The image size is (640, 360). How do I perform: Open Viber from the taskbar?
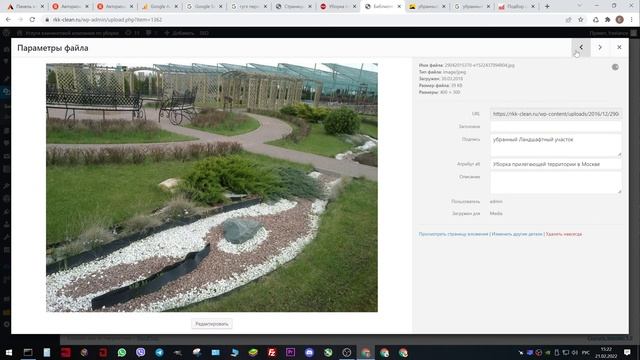(x=140, y=352)
